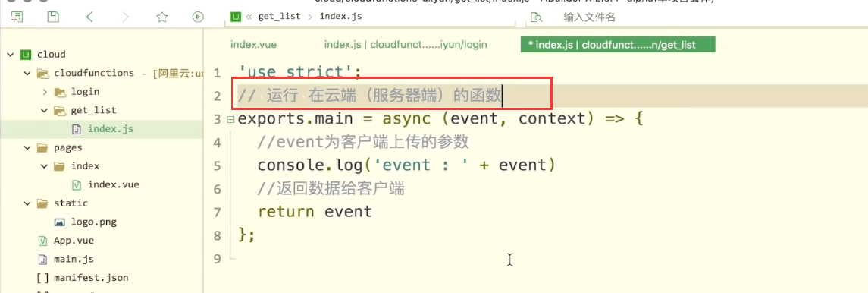The width and height of the screenshot is (868, 293).
Task: Click the manifest.json brackets icon
Action: click(x=42, y=278)
